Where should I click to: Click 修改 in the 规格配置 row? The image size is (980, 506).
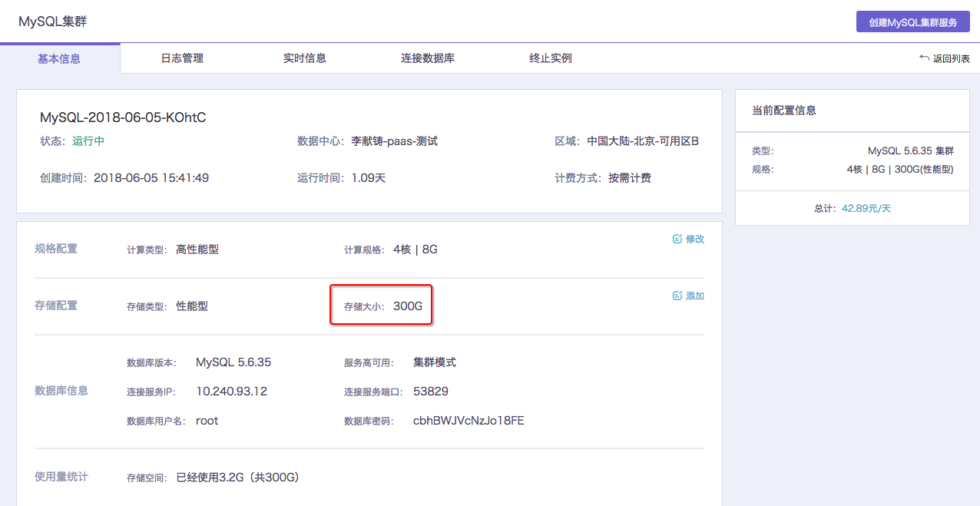688,239
